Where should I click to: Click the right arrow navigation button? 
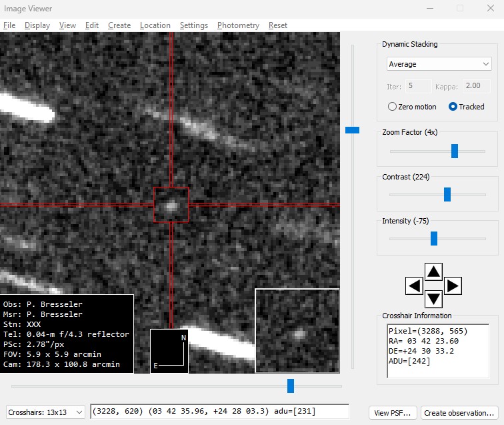click(453, 286)
